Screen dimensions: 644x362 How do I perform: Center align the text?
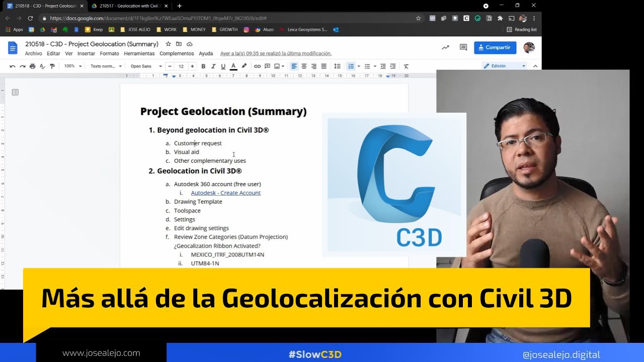pos(304,66)
